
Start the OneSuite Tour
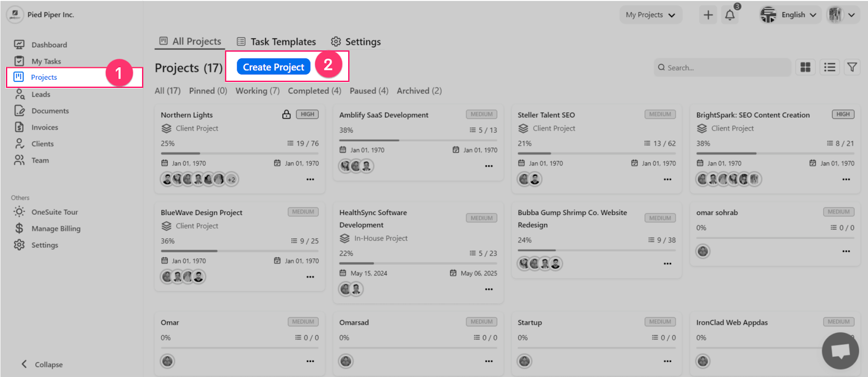[x=54, y=212]
